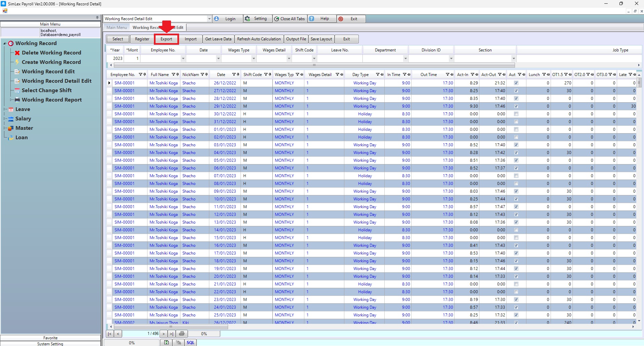Click the Loan icon in the sidebar

tap(11, 138)
